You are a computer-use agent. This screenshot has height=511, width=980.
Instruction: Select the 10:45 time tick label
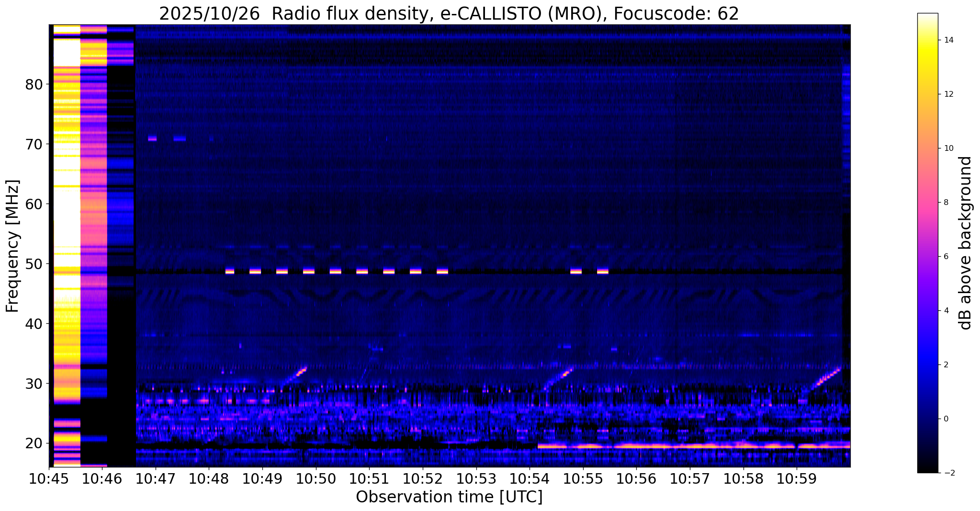point(49,479)
